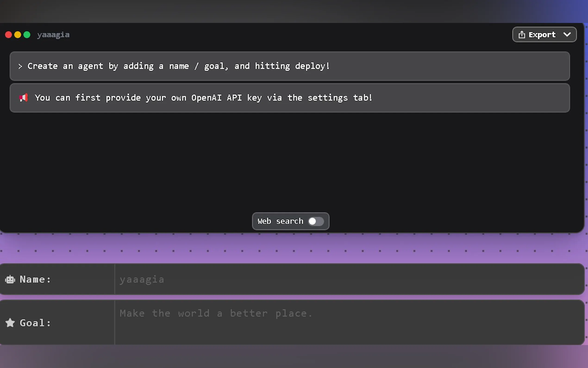Click the export share icon
588x368 pixels.
[x=522, y=35]
